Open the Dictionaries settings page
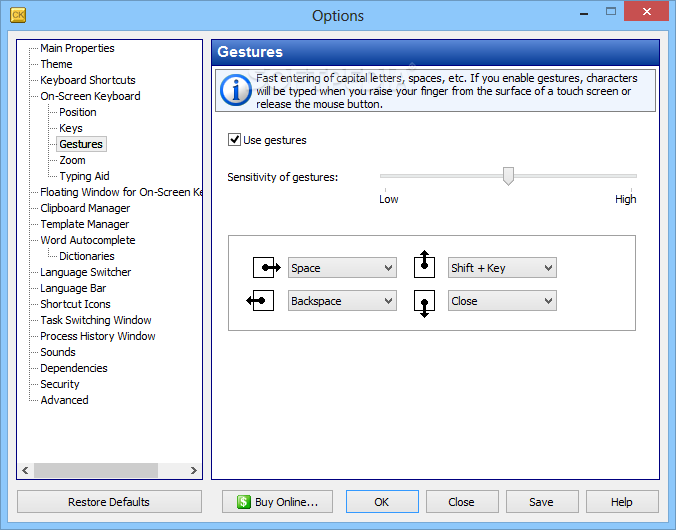 pyautogui.click(x=87, y=256)
